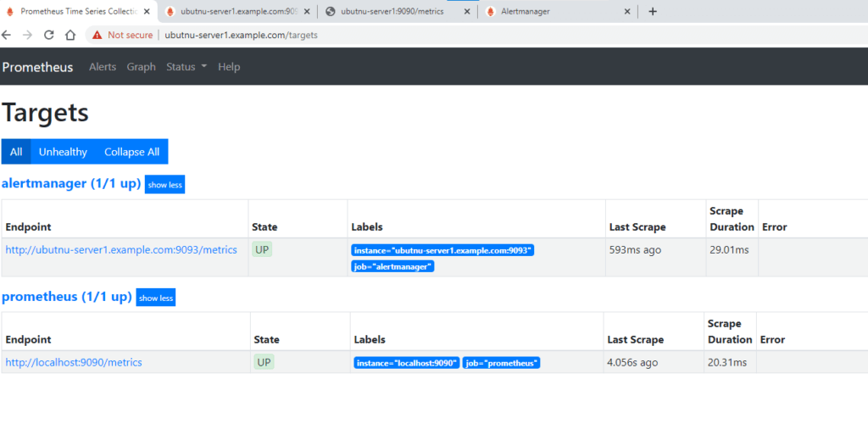Click the Prometheus brand link
868x435 pixels.
point(37,67)
